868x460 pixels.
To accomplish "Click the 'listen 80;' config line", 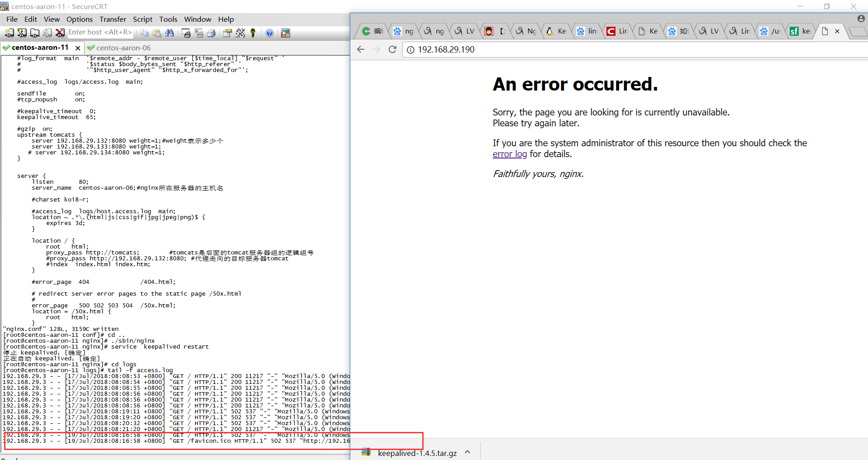I will [x=60, y=182].
